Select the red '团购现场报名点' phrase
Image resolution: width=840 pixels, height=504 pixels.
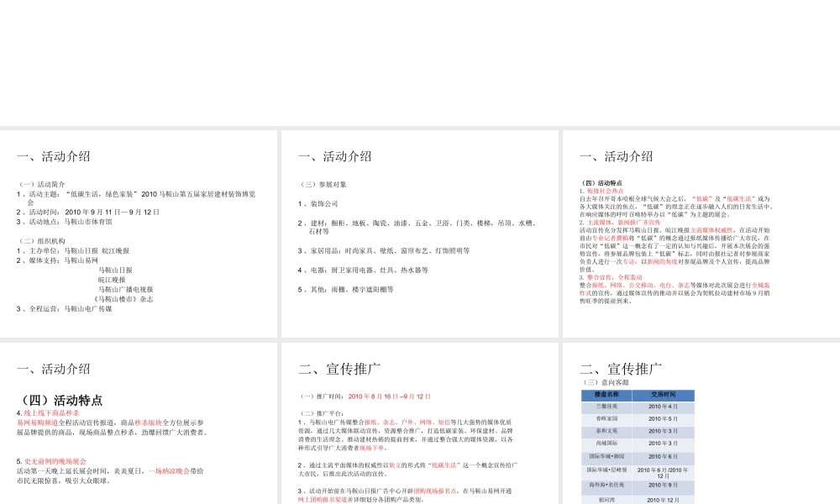pos(435,491)
